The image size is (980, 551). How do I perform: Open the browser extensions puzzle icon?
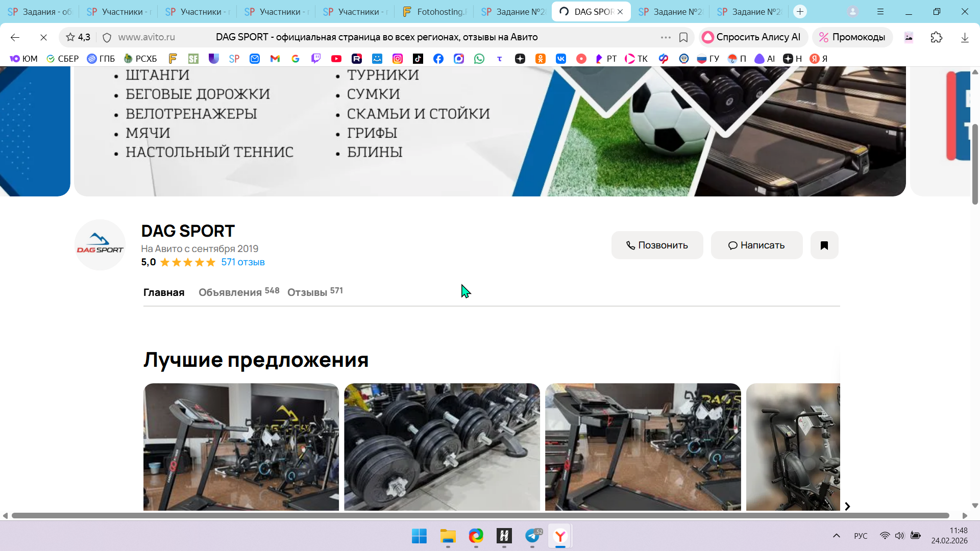pyautogui.click(x=936, y=37)
